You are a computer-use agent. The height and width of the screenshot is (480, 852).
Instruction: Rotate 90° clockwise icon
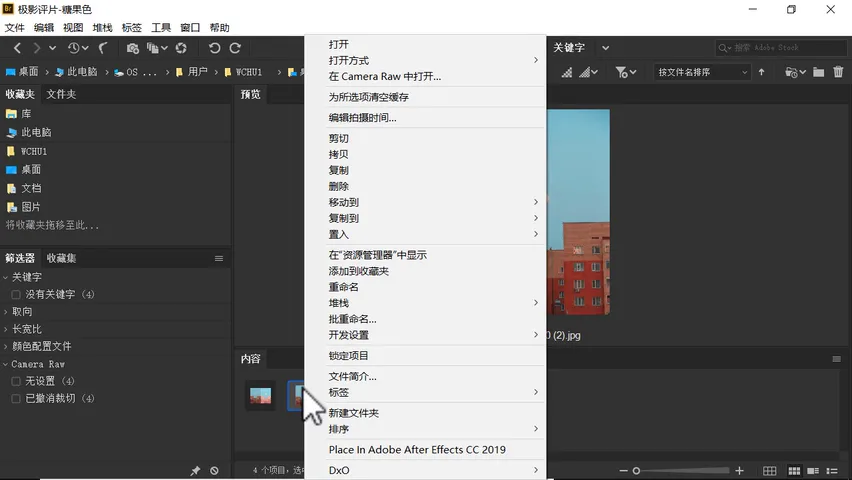coord(235,48)
